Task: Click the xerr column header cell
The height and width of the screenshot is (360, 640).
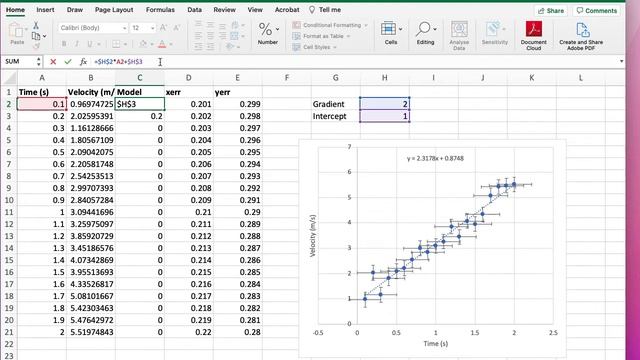Action: 189,92
